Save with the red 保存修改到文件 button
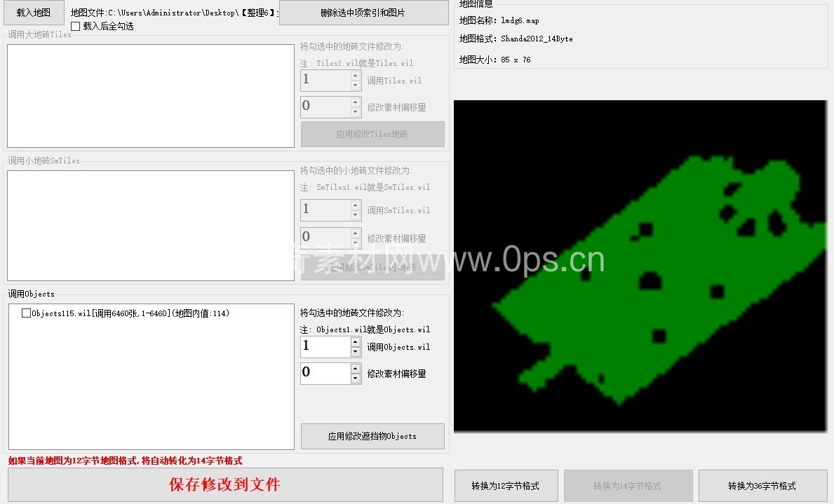Viewport: 834px width, 504px height. coord(225,484)
